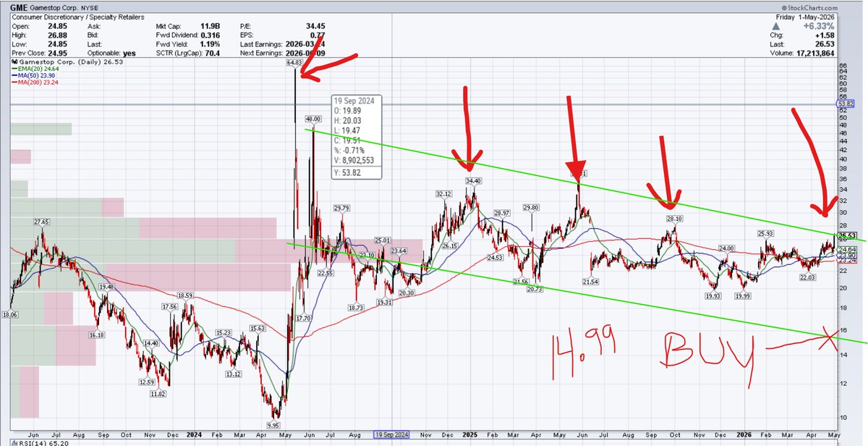Click the 32.12 price label
The image size is (868, 446).
pos(443,194)
